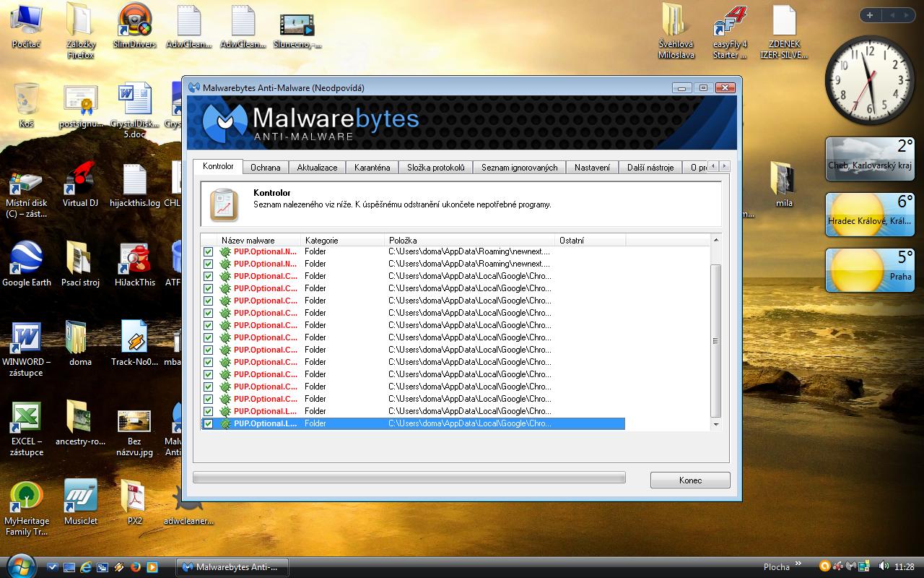The height and width of the screenshot is (578, 924).
Task: Open the mila folder icon
Action: 784,185
